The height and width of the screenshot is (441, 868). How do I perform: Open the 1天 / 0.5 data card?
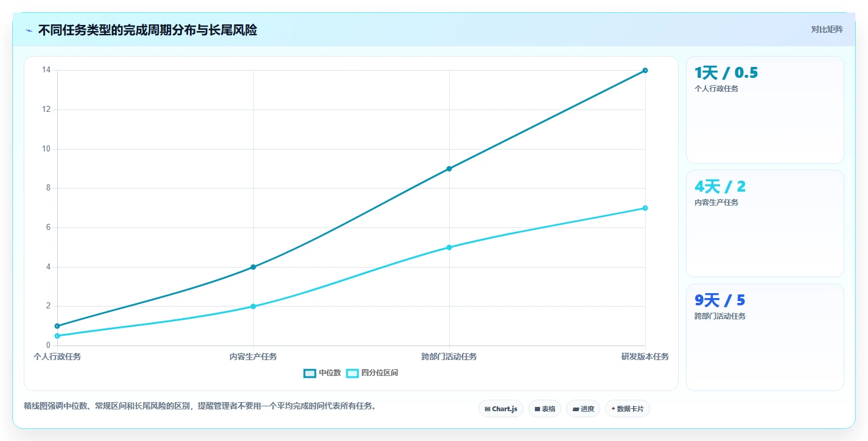point(765,110)
